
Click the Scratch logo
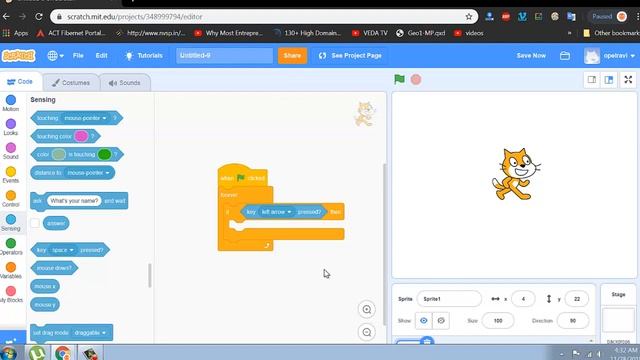(18, 56)
